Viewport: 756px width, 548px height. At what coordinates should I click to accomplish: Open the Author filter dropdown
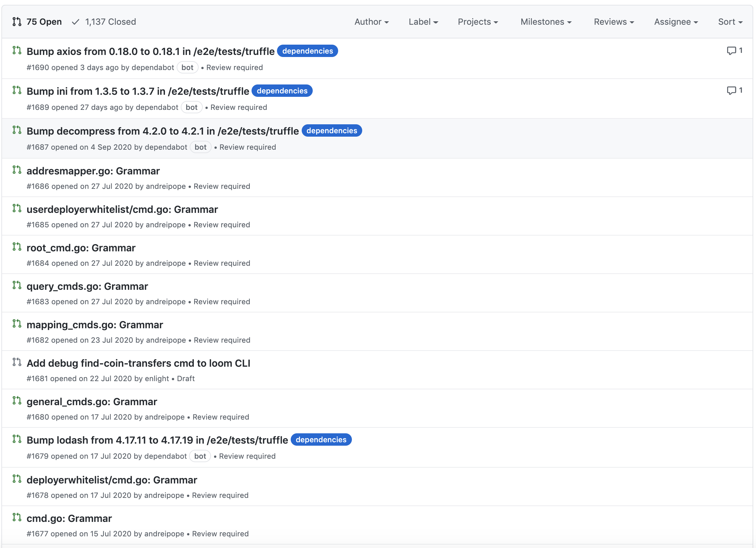371,22
